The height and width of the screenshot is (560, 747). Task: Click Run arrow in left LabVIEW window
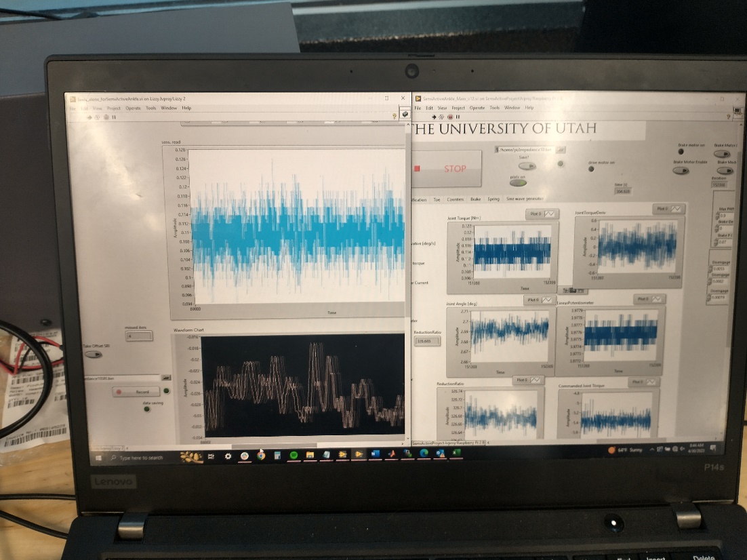tap(89, 117)
